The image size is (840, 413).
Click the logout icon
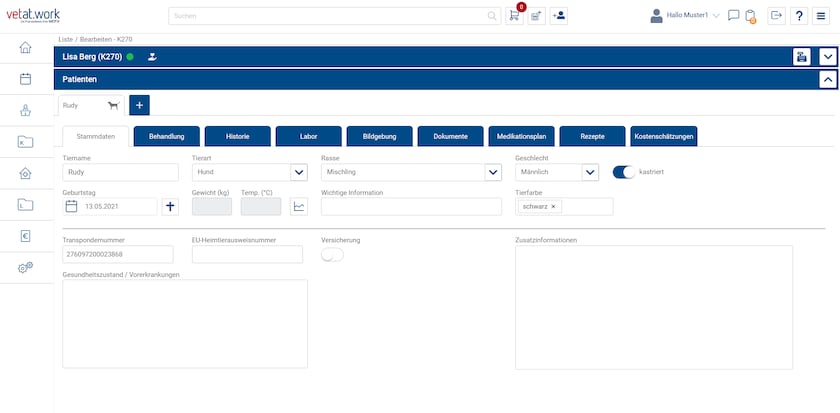[x=776, y=16]
